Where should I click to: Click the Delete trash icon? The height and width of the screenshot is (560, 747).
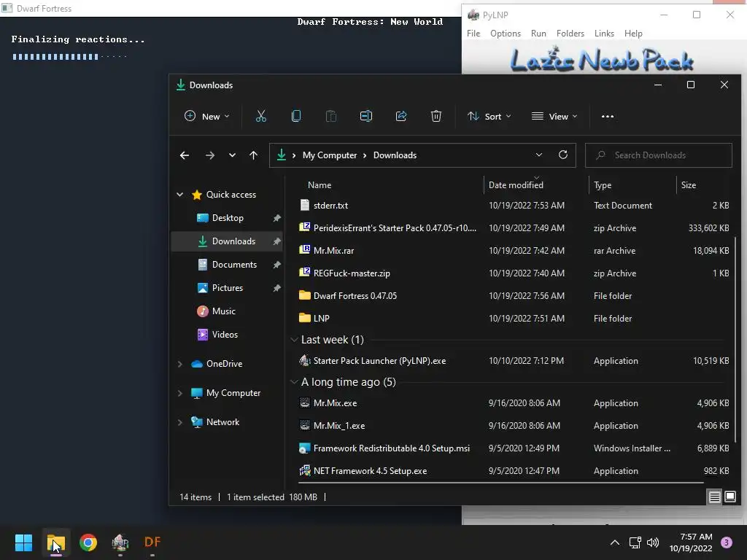436,116
